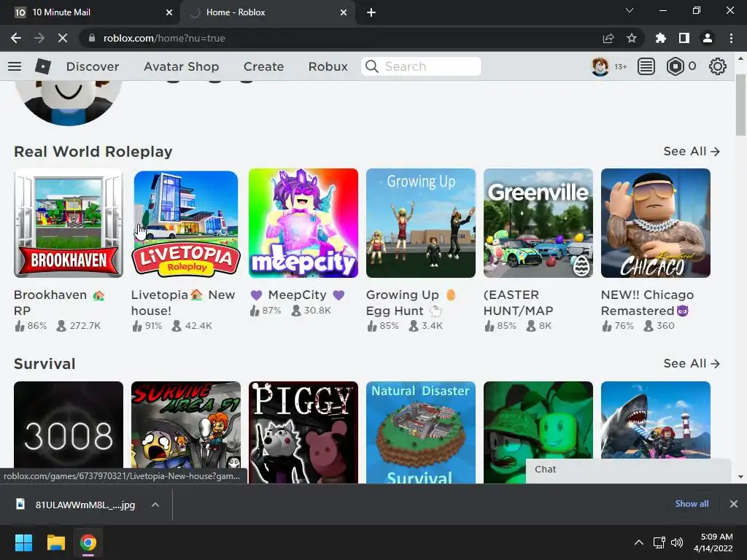Open the MeepCity title link
747x560 pixels.
click(298, 295)
